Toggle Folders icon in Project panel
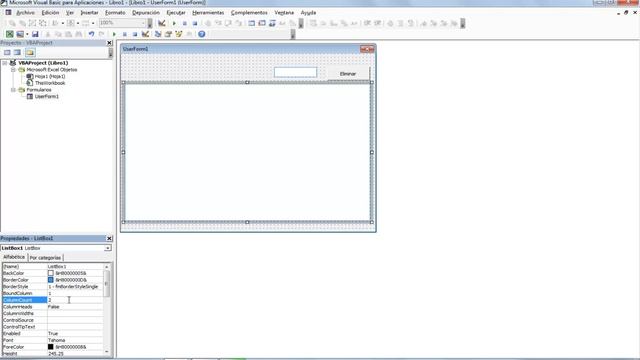 point(30,52)
